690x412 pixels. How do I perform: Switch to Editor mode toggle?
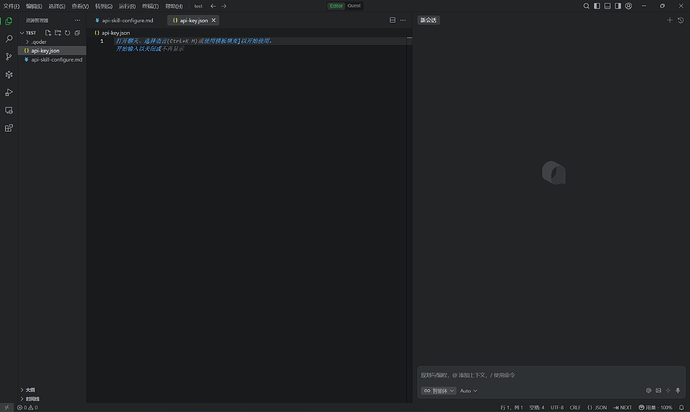(x=336, y=6)
